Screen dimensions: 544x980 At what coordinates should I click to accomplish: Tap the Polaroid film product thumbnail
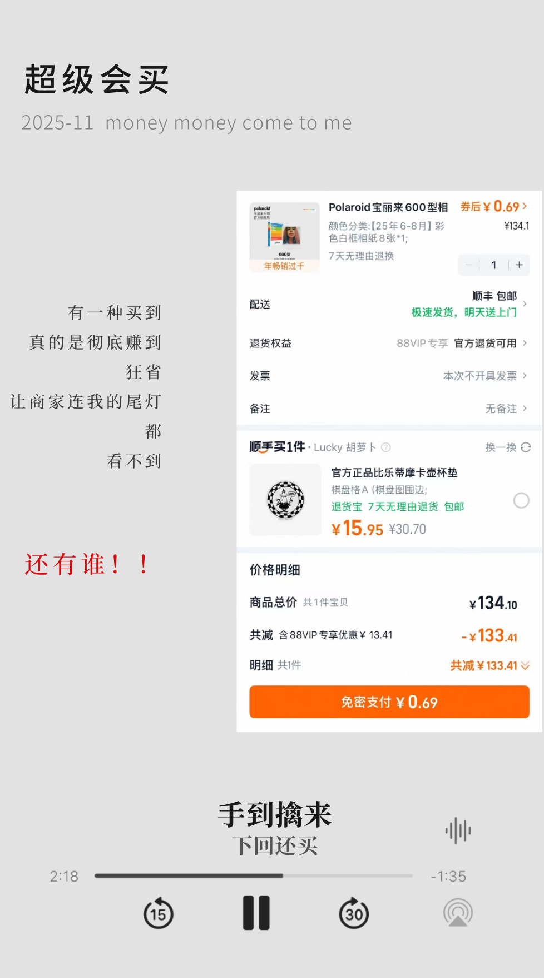(284, 237)
